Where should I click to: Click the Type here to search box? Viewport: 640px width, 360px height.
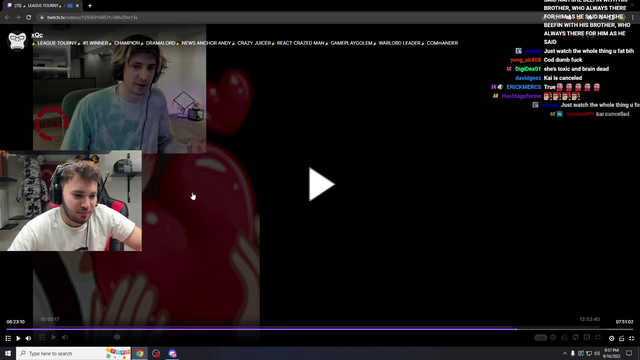pyautogui.click(x=73, y=353)
